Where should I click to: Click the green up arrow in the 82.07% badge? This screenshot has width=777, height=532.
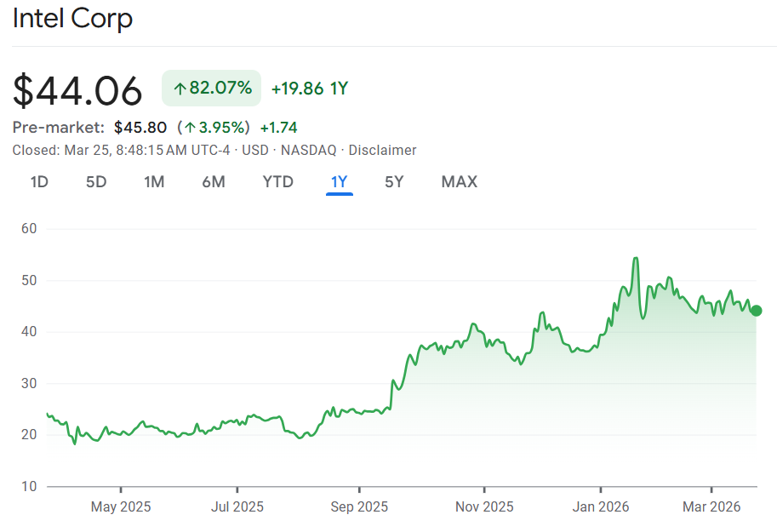pos(180,89)
